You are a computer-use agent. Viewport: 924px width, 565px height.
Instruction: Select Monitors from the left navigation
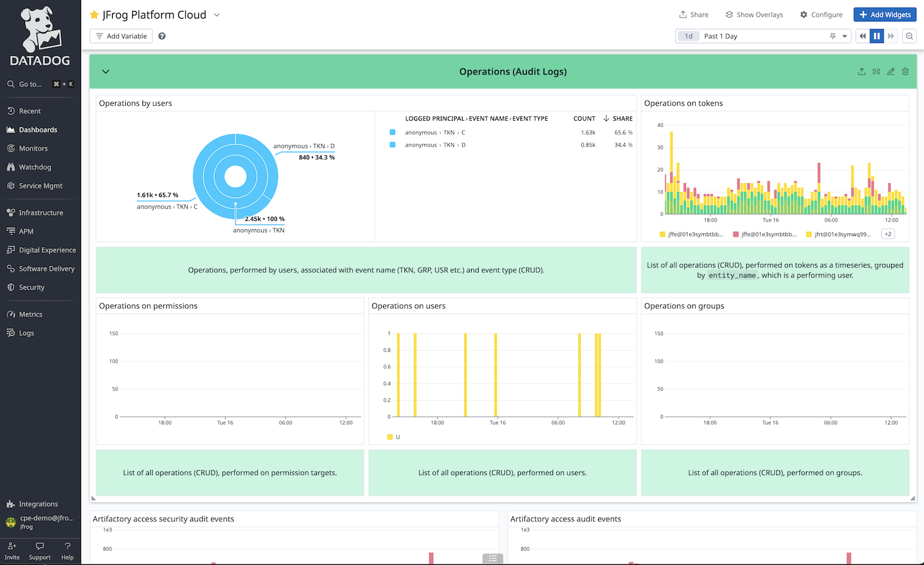coord(31,148)
